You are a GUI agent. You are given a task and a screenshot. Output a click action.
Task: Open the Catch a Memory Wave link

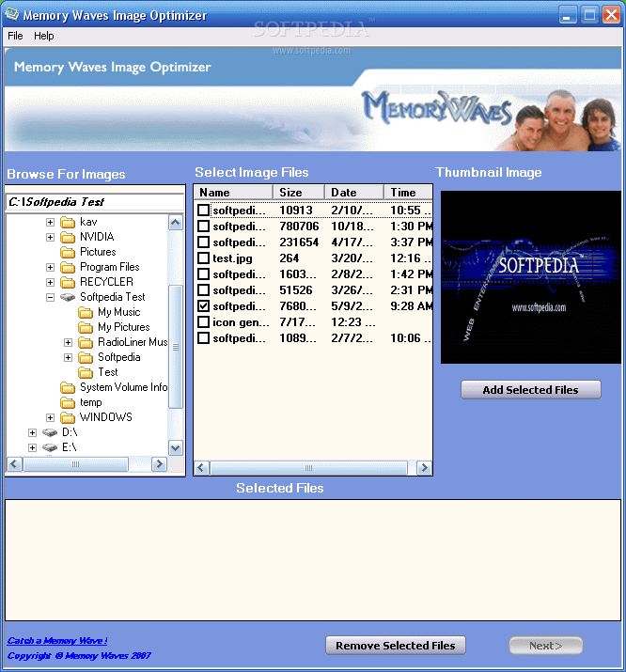(57, 640)
